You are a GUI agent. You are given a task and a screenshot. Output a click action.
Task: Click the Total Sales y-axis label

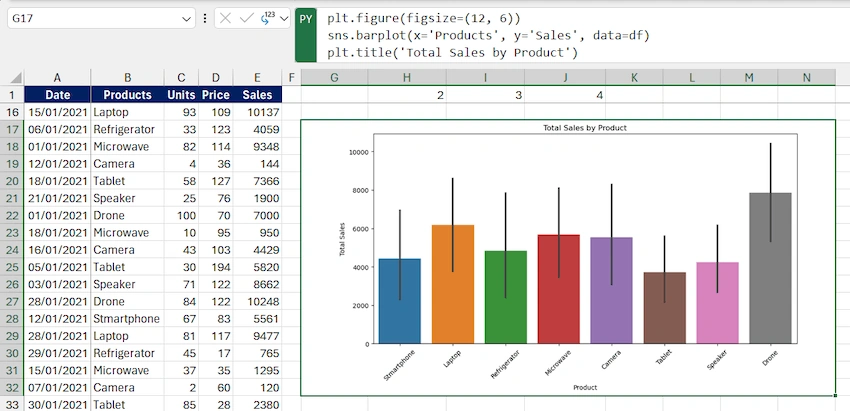343,239
